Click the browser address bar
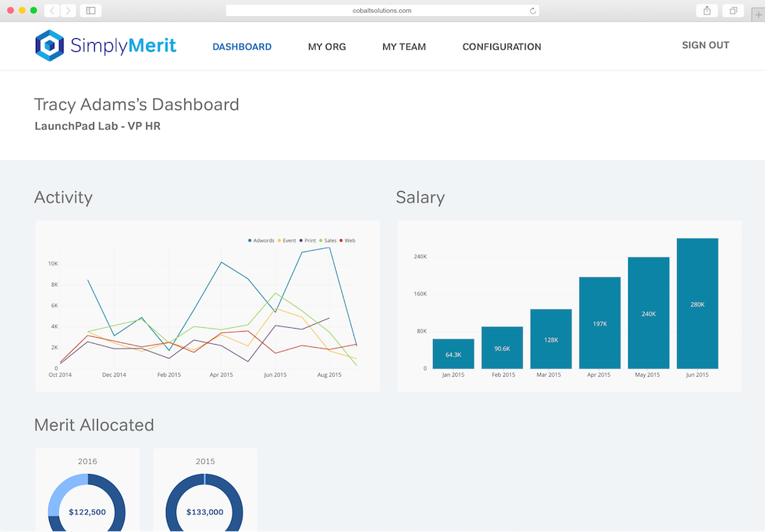Image resolution: width=765 pixels, height=532 pixels. 382,10
